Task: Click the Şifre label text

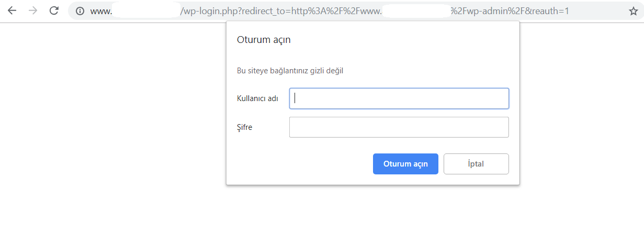Action: [245, 127]
